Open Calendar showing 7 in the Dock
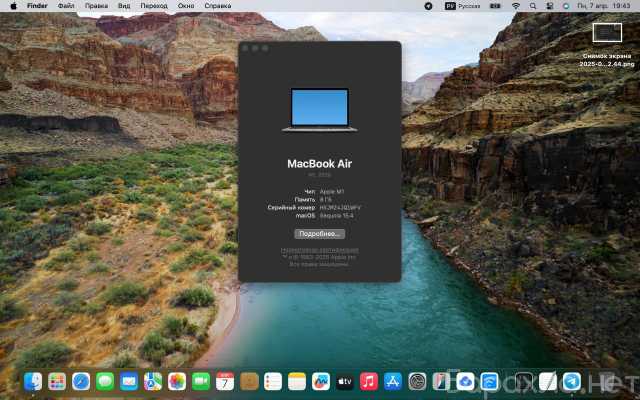This screenshot has height=400, width=640. coord(225,382)
